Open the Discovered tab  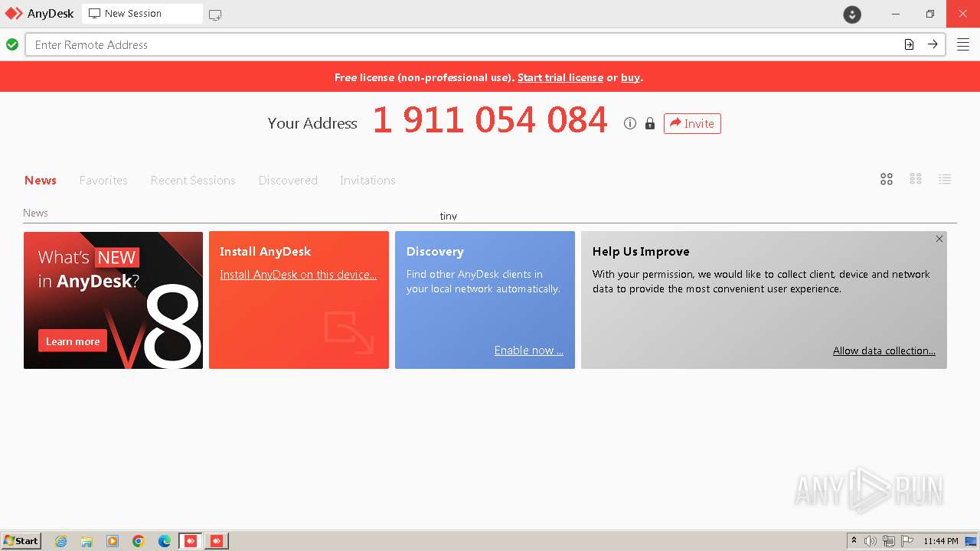pyautogui.click(x=288, y=181)
